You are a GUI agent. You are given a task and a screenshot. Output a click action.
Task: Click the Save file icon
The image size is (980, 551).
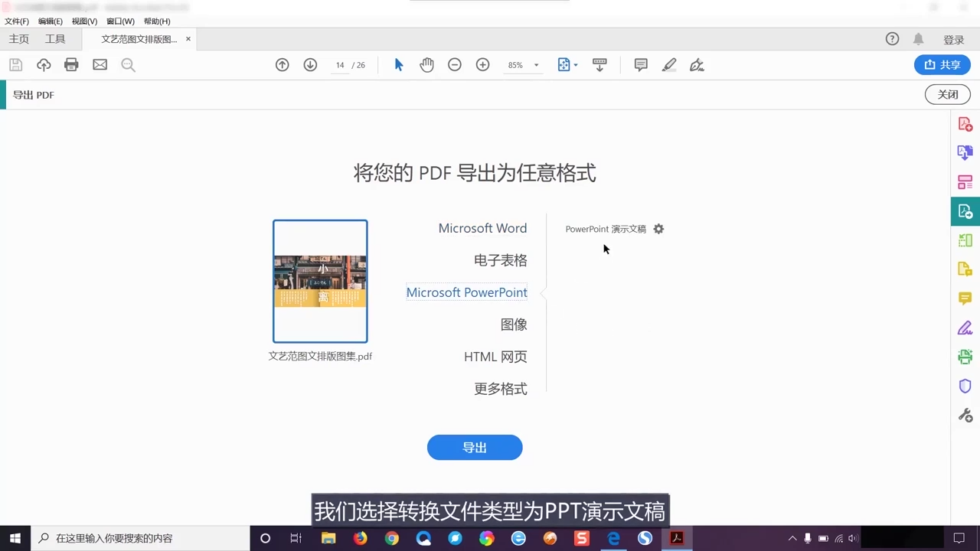point(15,65)
